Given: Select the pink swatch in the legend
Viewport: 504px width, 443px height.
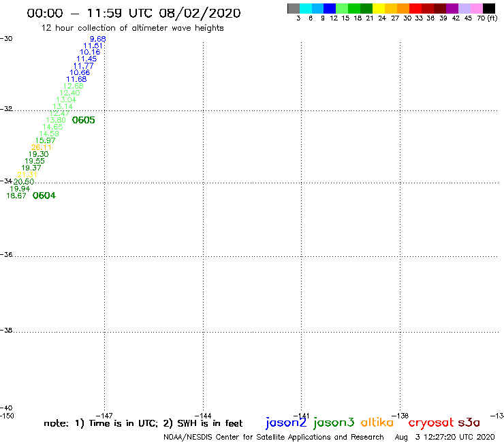Looking at the screenshot, I should click(x=476, y=8).
